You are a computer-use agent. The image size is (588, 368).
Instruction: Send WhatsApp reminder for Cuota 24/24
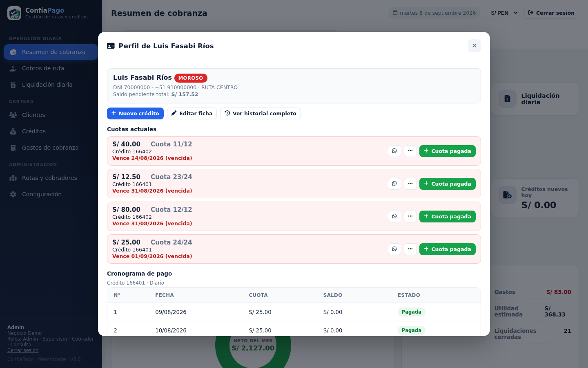[x=394, y=249]
